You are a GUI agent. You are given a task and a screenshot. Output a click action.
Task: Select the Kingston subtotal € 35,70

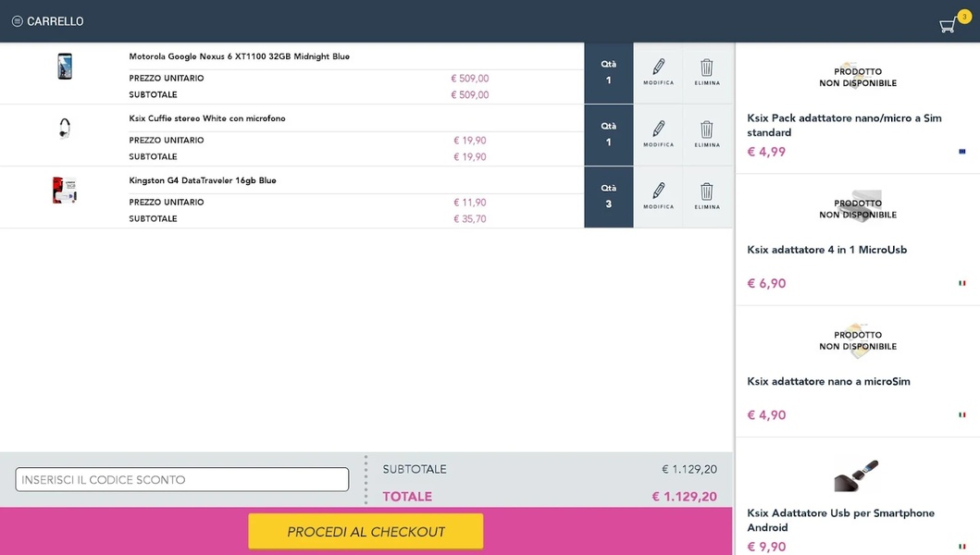pyautogui.click(x=469, y=218)
